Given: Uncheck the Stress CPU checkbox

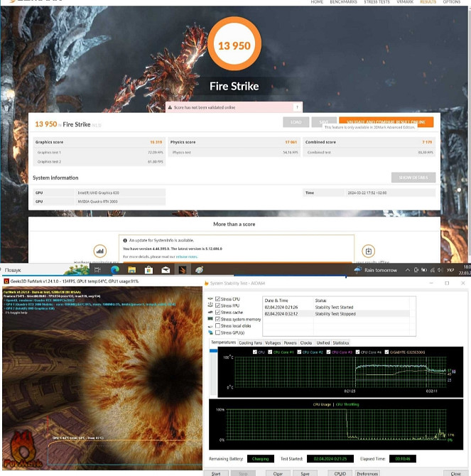Looking at the screenshot, I should 218,299.
